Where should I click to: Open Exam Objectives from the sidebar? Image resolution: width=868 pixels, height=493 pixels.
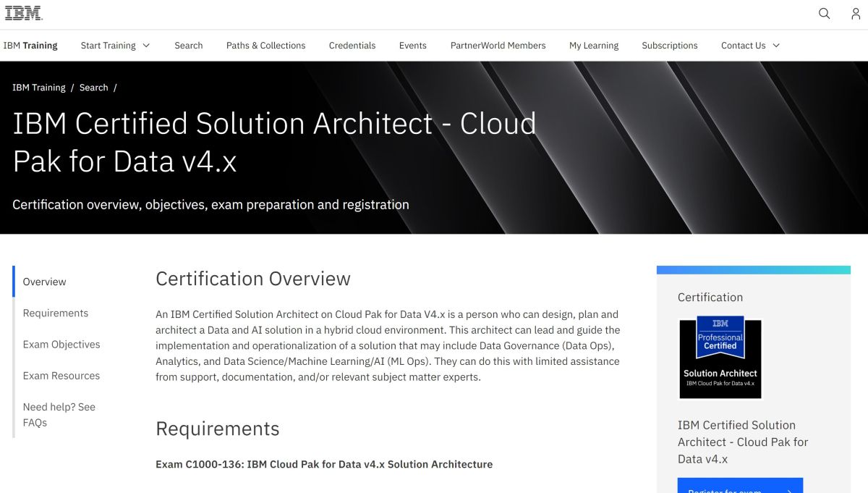pos(61,344)
